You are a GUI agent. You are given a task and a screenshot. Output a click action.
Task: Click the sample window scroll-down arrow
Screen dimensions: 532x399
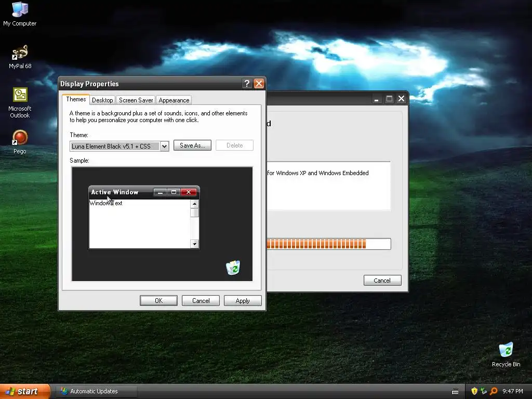[194, 244]
